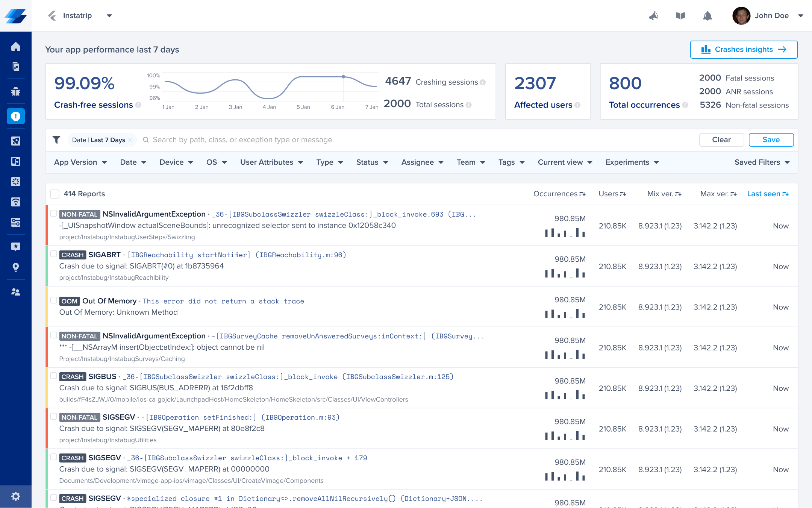This screenshot has height=508, width=812.
Task: Open the documentation book icon
Action: (680, 16)
